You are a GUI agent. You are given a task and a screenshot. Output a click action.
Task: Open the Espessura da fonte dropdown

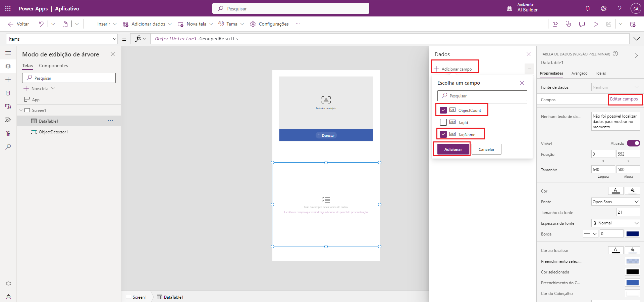(x=615, y=223)
